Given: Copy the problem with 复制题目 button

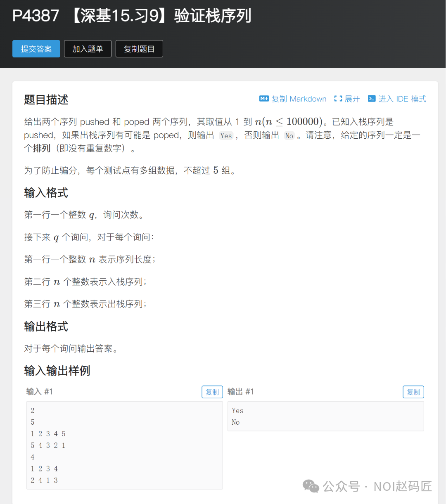Looking at the screenshot, I should coord(139,49).
